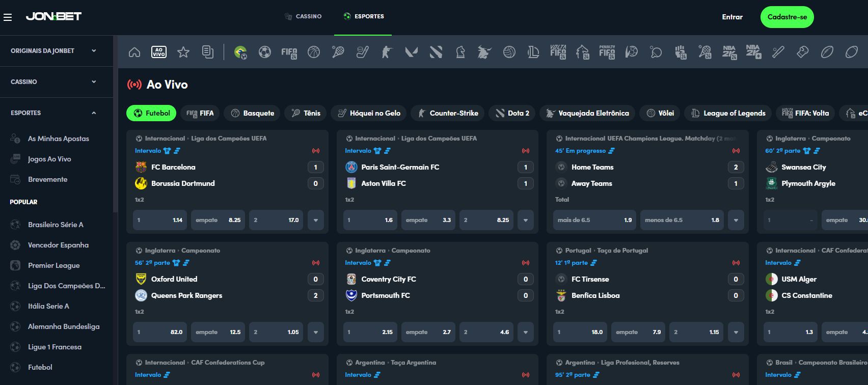Select the chess knight icon

point(460,52)
